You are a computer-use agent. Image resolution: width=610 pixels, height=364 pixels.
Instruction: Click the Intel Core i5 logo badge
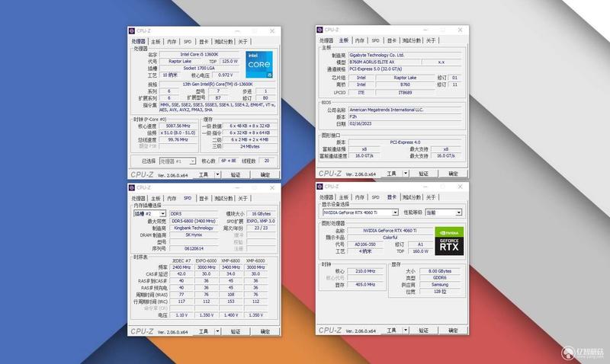click(259, 65)
